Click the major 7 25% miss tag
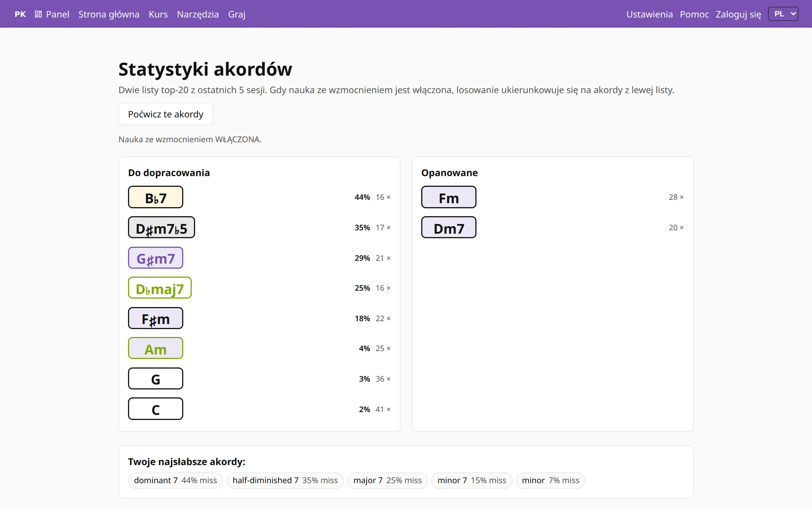The height and width of the screenshot is (508, 812). (x=388, y=480)
